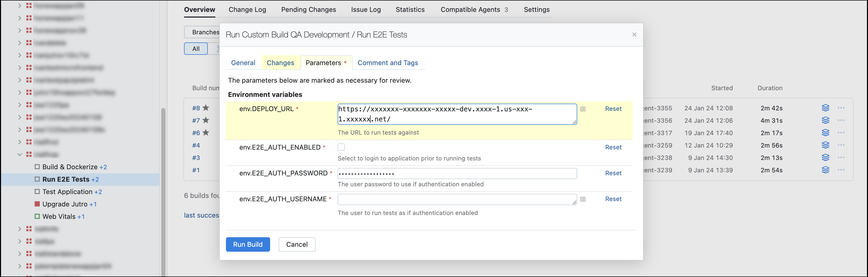Viewport: 868px width, 277px height.
Task: Click the Upgrade Jutro red status icon
Action: (37, 204)
